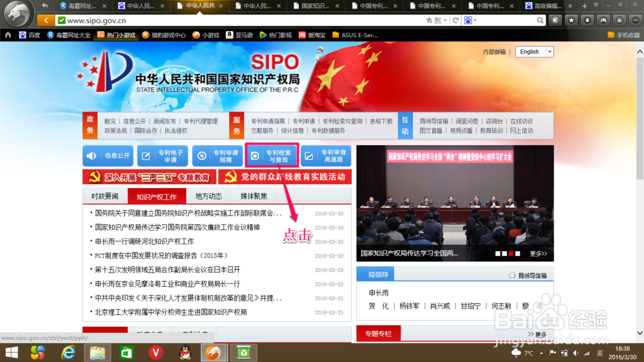The image size is (644, 362).
Task: Open the recycle bin taskbar icon
Action: (243, 352)
